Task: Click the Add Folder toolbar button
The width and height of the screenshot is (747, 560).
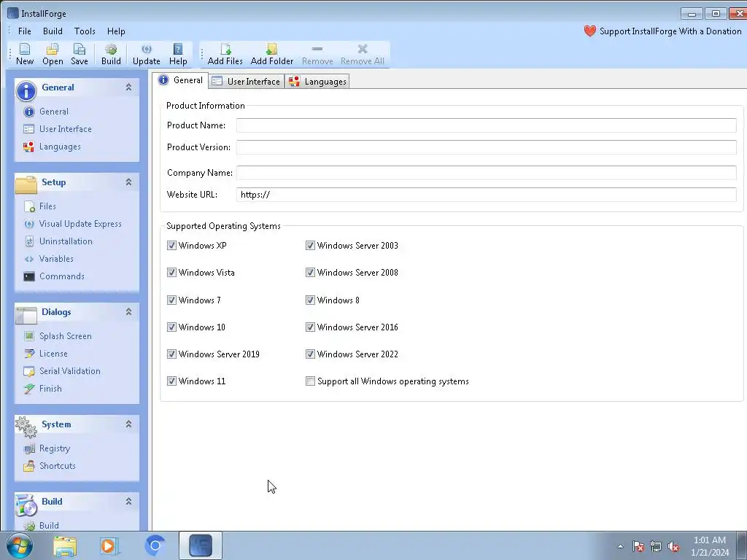Action: click(272, 54)
